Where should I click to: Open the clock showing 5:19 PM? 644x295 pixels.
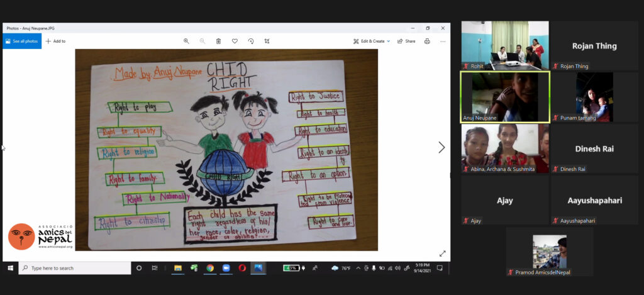(x=423, y=268)
